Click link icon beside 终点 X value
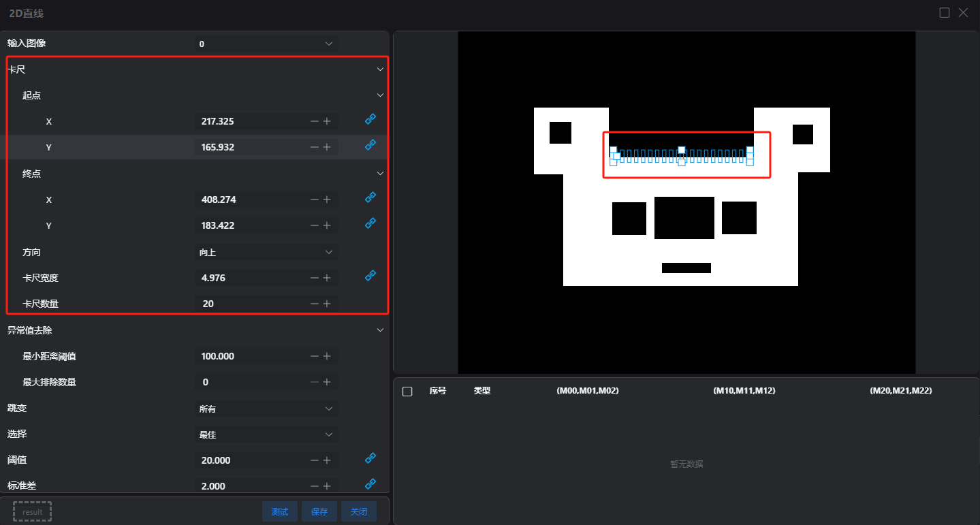This screenshot has height=525, width=980. coord(370,197)
